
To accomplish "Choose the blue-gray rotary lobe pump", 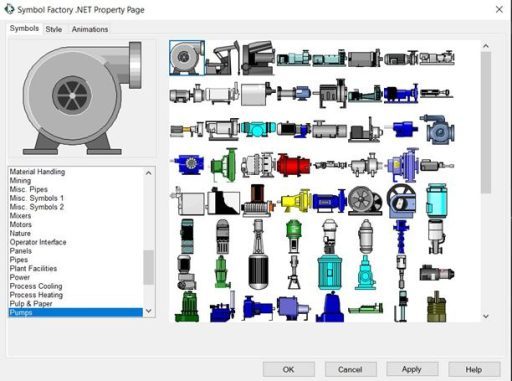I will pos(437,129).
